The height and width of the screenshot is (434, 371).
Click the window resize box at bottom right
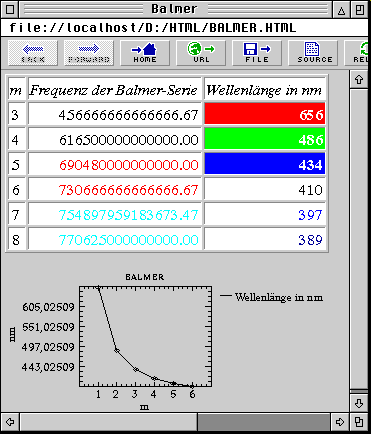[359, 422]
